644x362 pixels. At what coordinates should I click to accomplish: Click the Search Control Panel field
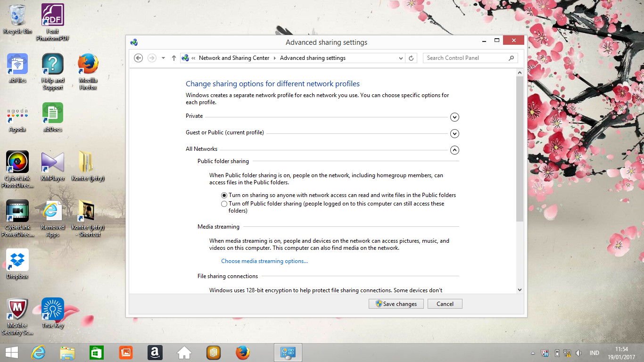pyautogui.click(x=464, y=58)
